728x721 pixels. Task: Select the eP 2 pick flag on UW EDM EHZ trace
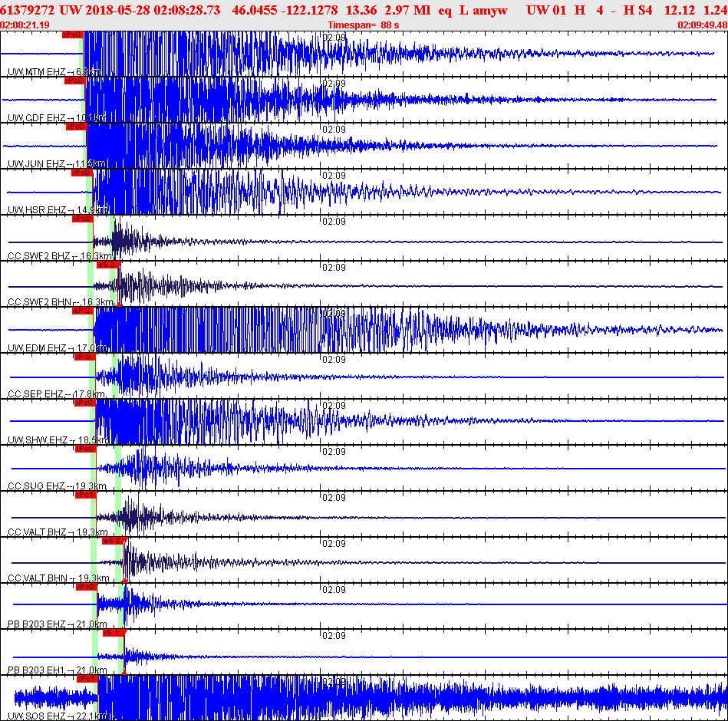coord(83,310)
